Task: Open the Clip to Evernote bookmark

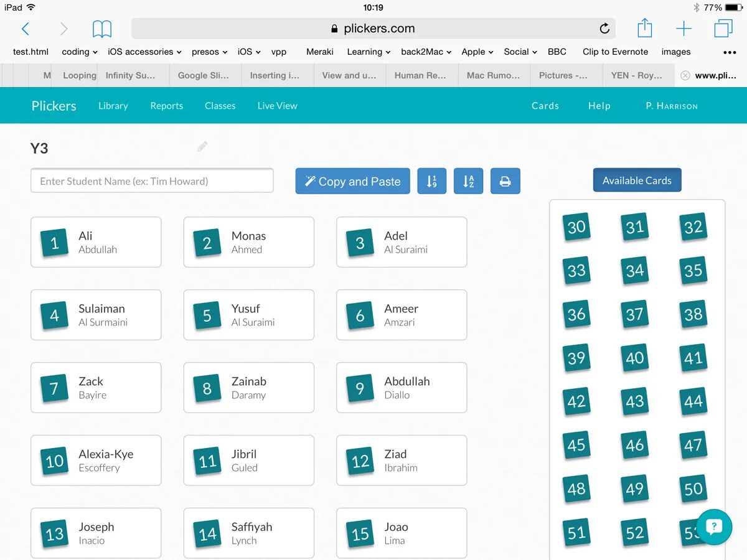Action: [615, 52]
